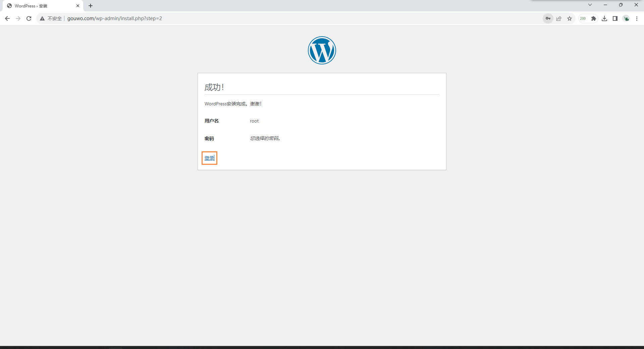Open a new tab
Screen dimensions: 644x349
pos(91,6)
